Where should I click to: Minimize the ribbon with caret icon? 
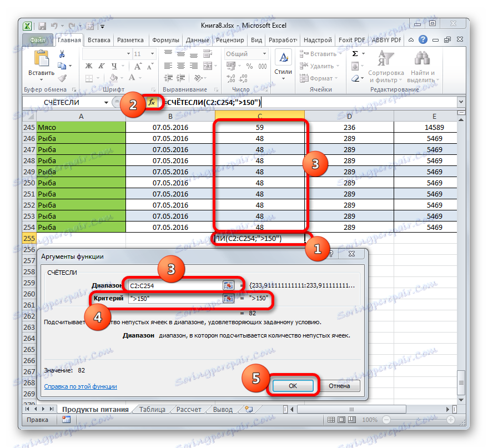pos(411,40)
